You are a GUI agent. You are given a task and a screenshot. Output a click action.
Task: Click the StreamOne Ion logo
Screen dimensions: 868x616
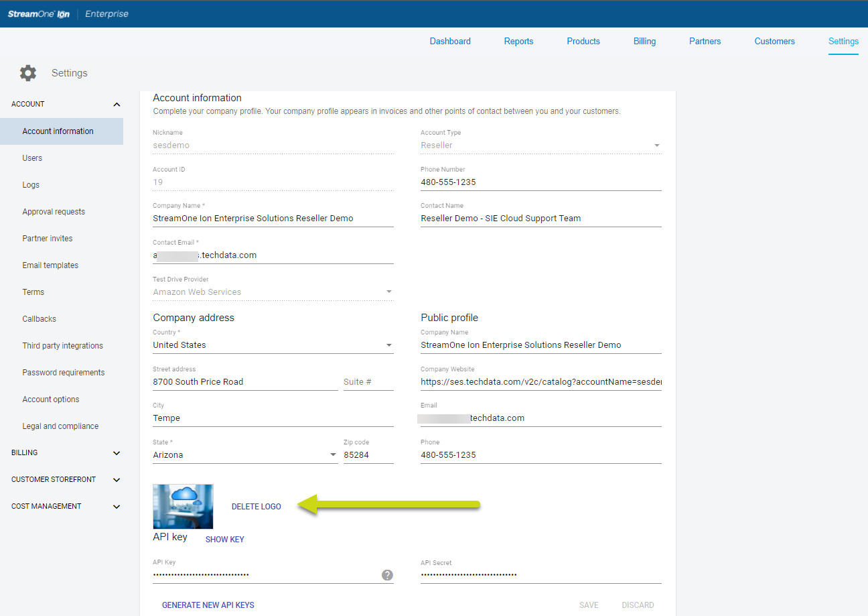(39, 14)
